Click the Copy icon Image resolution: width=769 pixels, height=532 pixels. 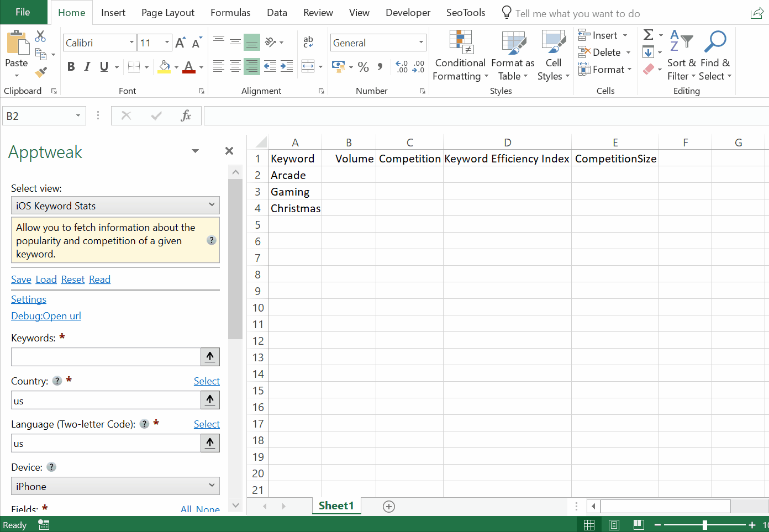40,54
